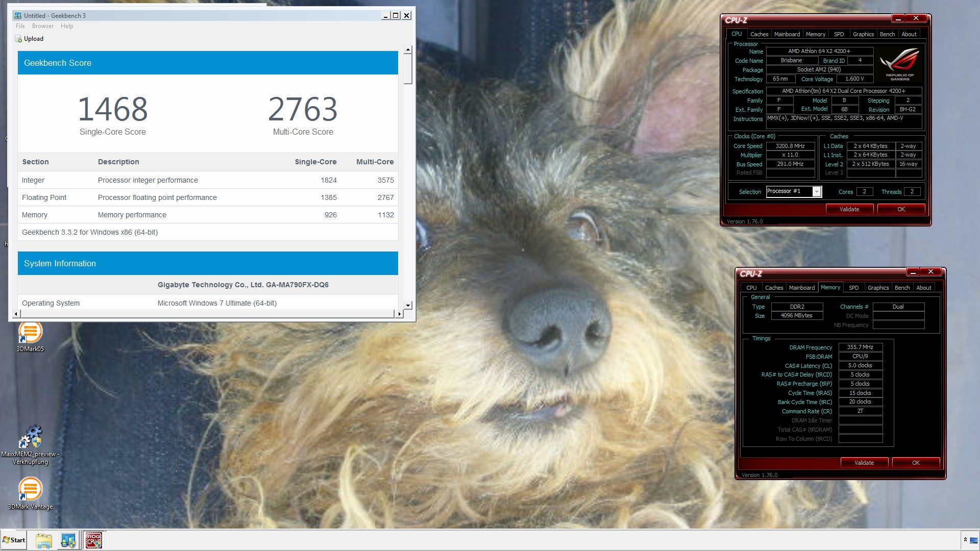This screenshot has height=551, width=980.
Task: Switch to Mainboard tab in upper CPU-Z
Action: coord(787,34)
